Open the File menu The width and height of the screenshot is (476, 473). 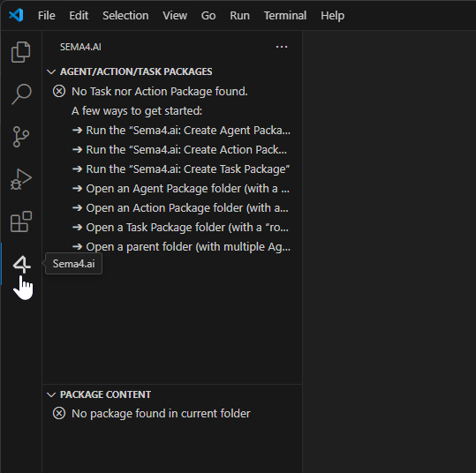tap(47, 16)
